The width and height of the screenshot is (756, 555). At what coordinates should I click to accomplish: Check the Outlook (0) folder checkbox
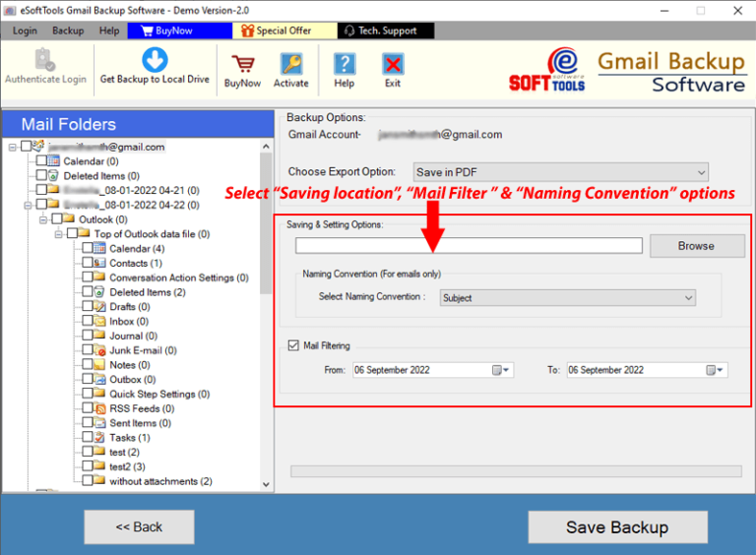57,218
